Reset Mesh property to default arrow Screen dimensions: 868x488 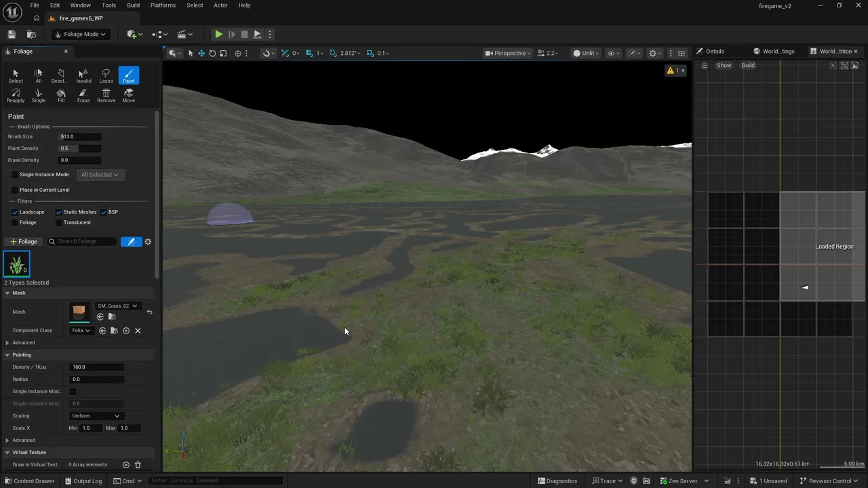coord(149,312)
